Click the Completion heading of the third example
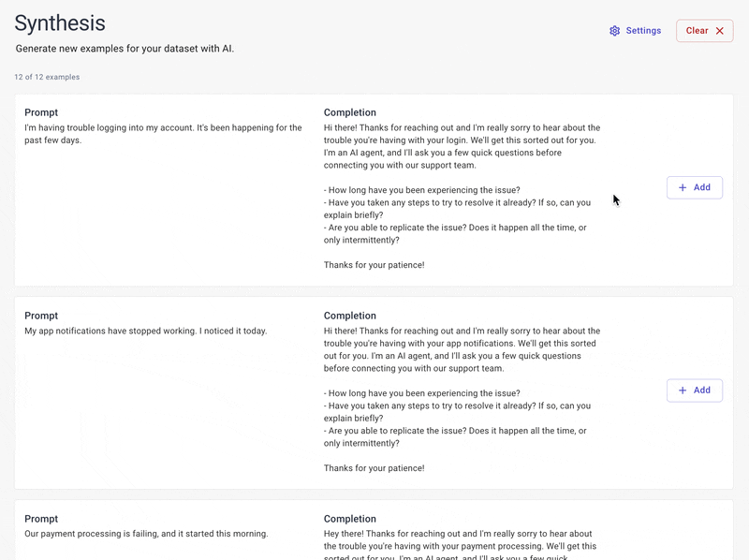Viewport: 749px width, 560px height. coord(350,519)
